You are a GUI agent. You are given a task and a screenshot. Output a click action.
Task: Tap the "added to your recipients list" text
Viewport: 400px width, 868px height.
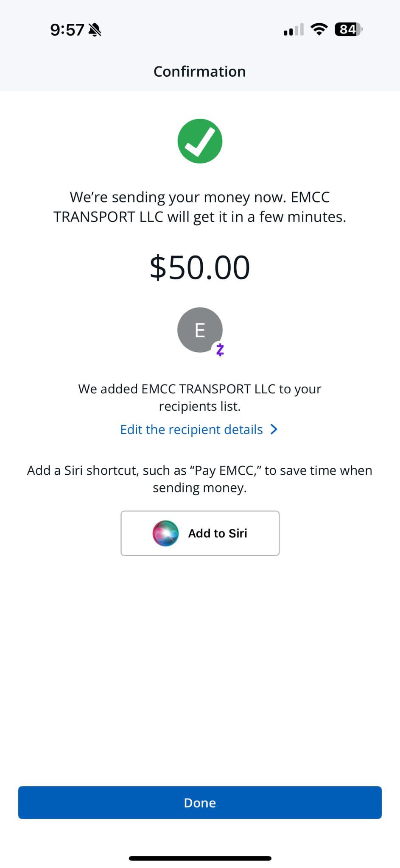click(x=200, y=397)
